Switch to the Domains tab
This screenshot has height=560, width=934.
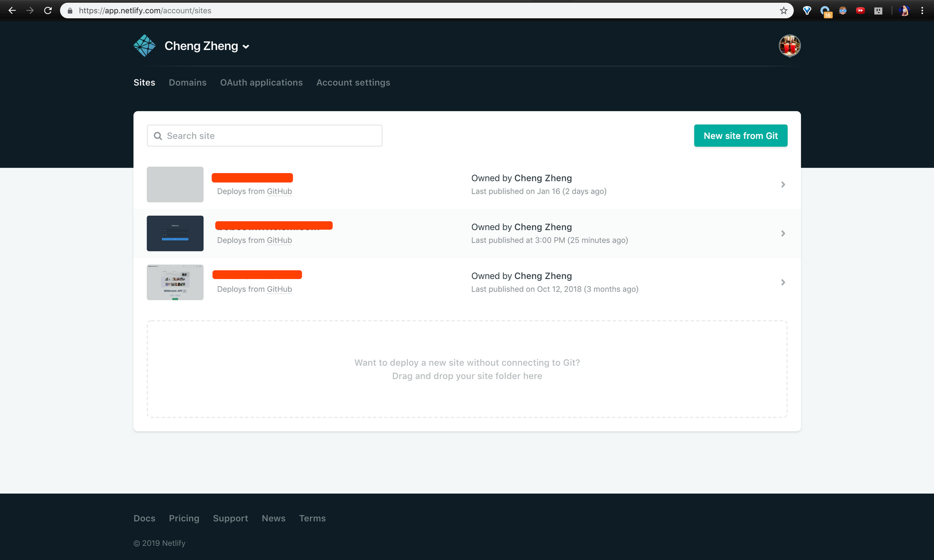click(x=187, y=83)
